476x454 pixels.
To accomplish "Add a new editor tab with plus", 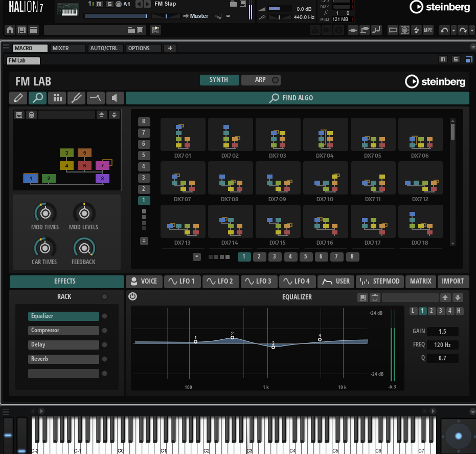I will [170, 48].
